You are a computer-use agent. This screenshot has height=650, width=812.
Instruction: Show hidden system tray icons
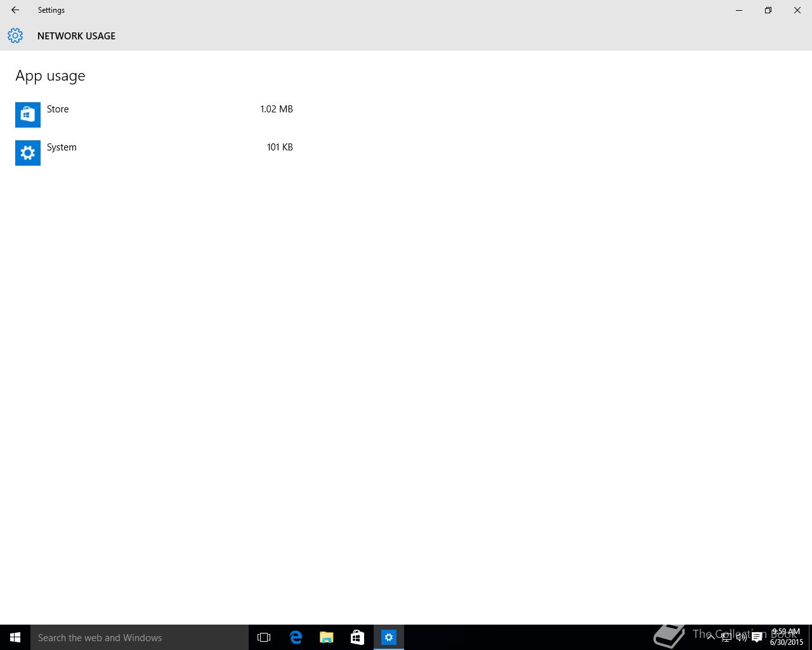point(711,637)
